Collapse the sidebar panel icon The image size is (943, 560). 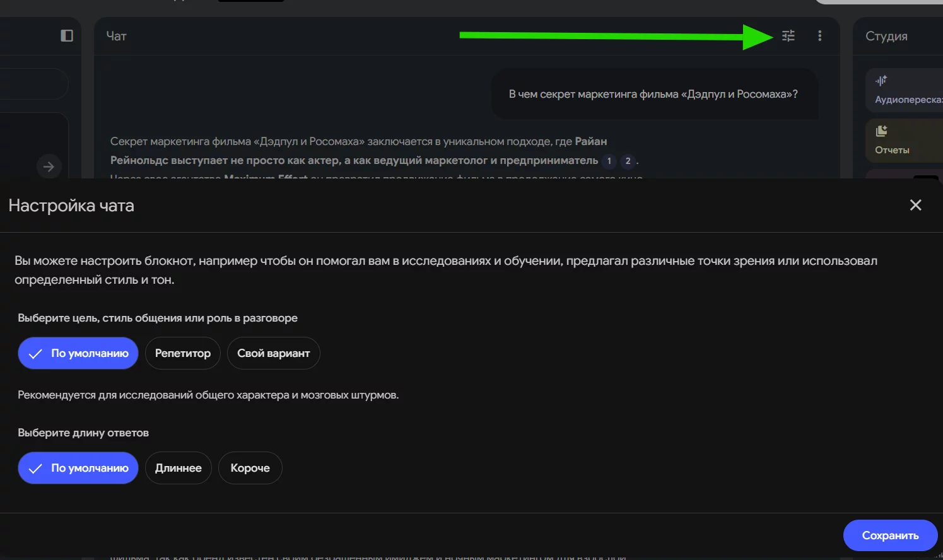pyautogui.click(x=67, y=36)
